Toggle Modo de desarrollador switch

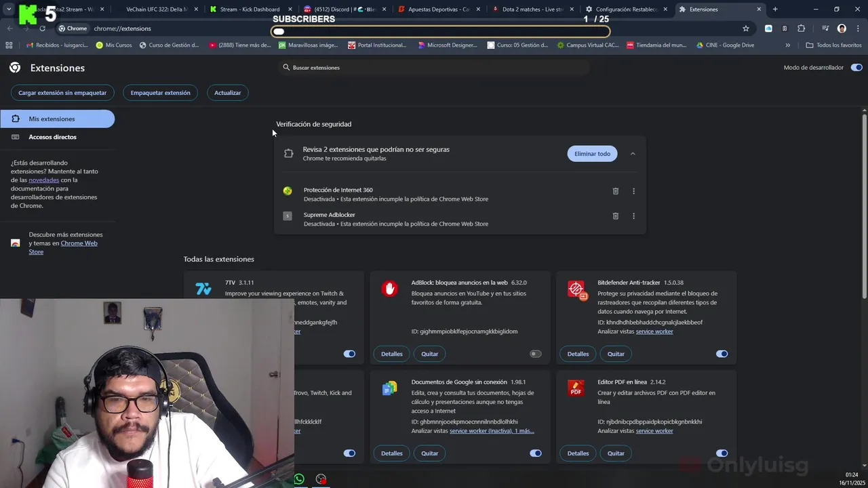click(856, 68)
